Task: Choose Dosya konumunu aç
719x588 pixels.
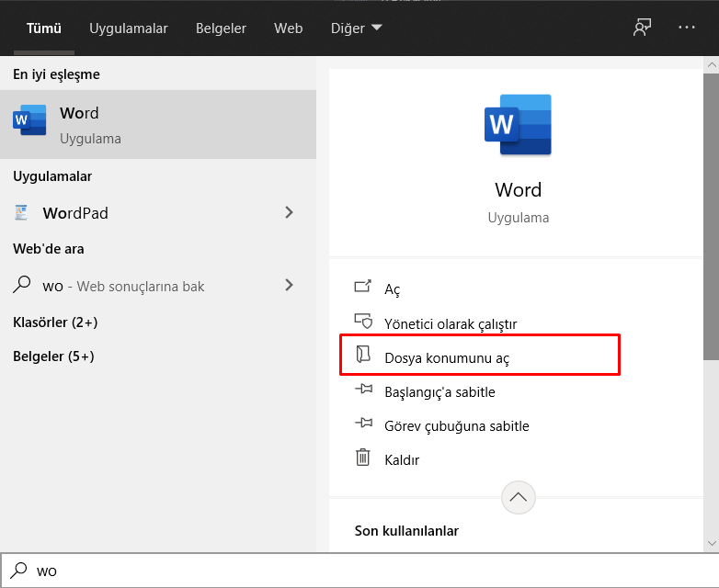Action: pos(447,358)
